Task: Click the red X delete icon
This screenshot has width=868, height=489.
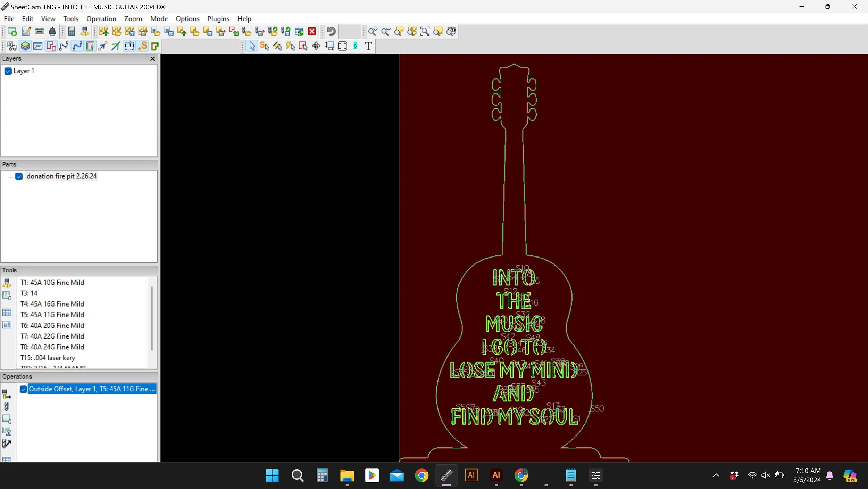Action: click(x=312, y=32)
